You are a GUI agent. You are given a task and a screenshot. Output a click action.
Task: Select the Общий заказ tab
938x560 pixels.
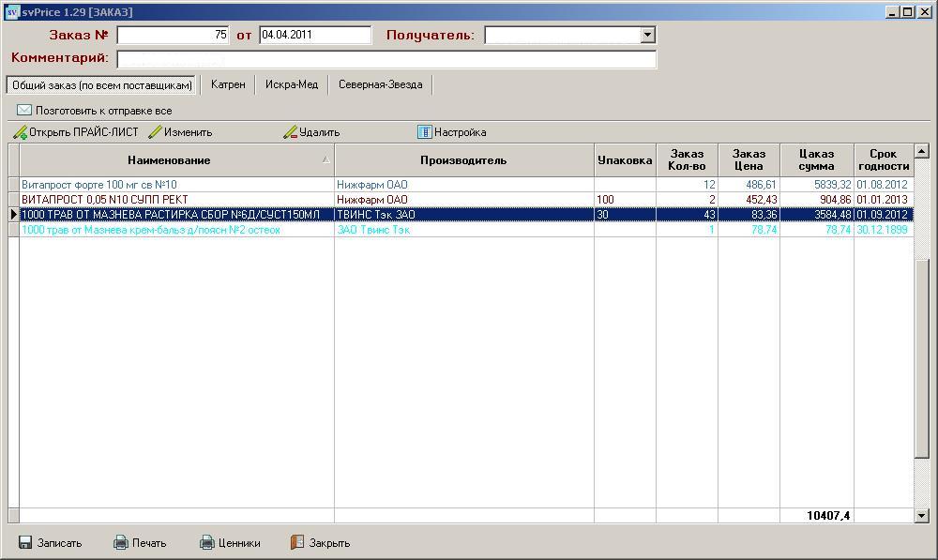[102, 84]
